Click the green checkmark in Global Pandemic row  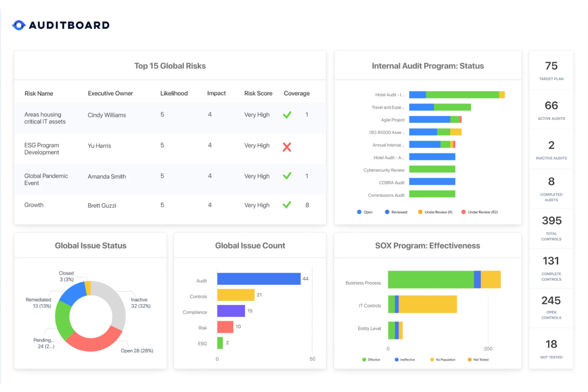click(x=287, y=176)
